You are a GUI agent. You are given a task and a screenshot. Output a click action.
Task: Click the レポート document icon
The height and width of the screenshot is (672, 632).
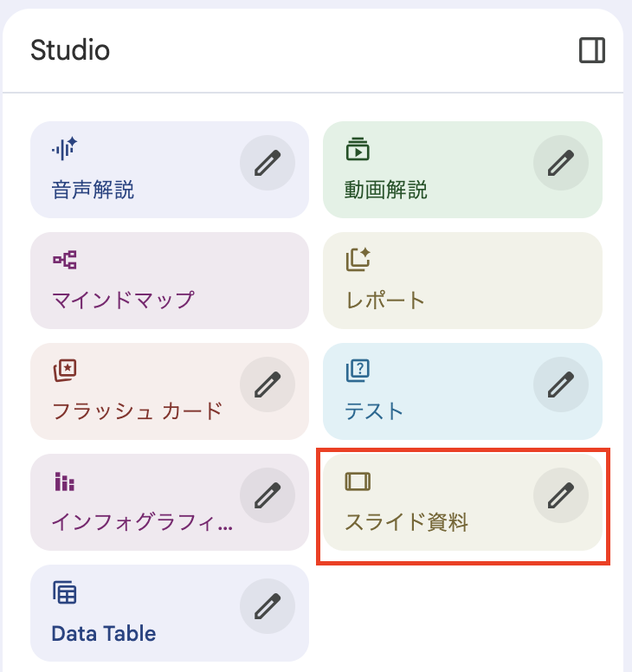358,260
